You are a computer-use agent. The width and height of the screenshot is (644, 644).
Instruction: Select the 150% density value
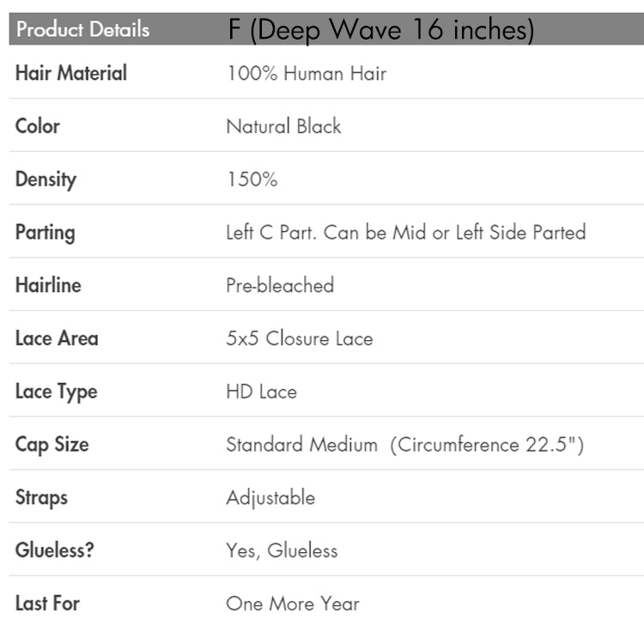(x=252, y=180)
